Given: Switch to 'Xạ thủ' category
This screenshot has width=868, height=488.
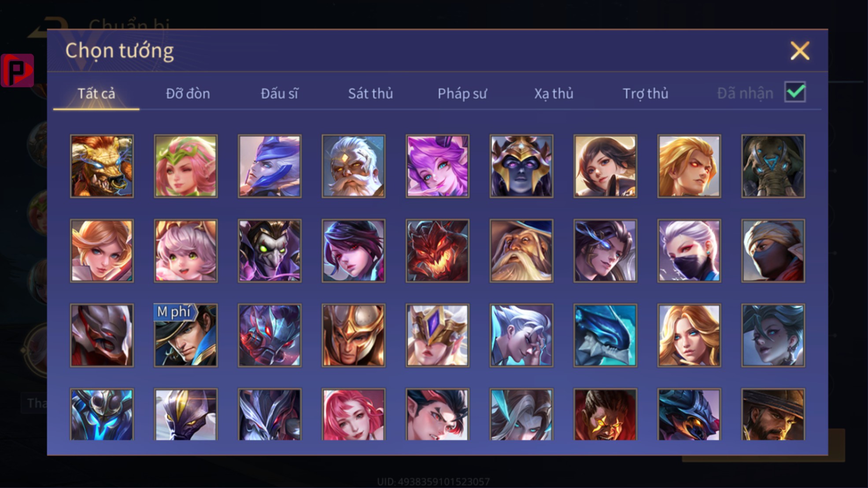Looking at the screenshot, I should 554,93.
